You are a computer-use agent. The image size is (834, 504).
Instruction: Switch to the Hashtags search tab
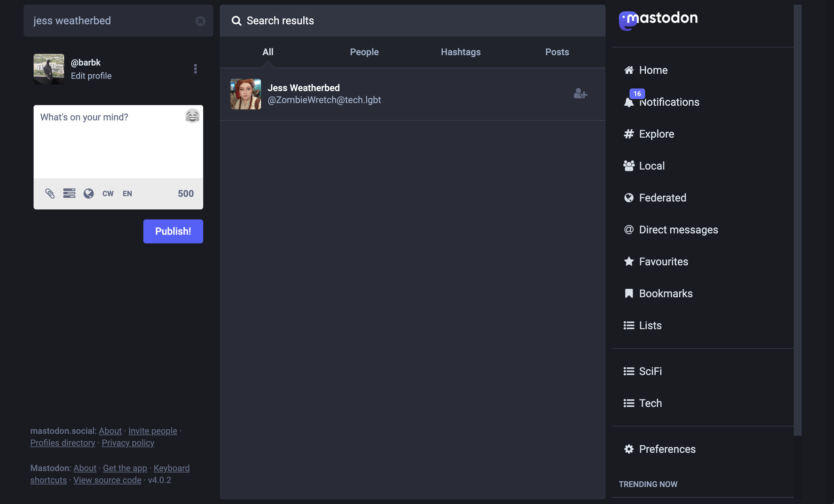pos(460,52)
